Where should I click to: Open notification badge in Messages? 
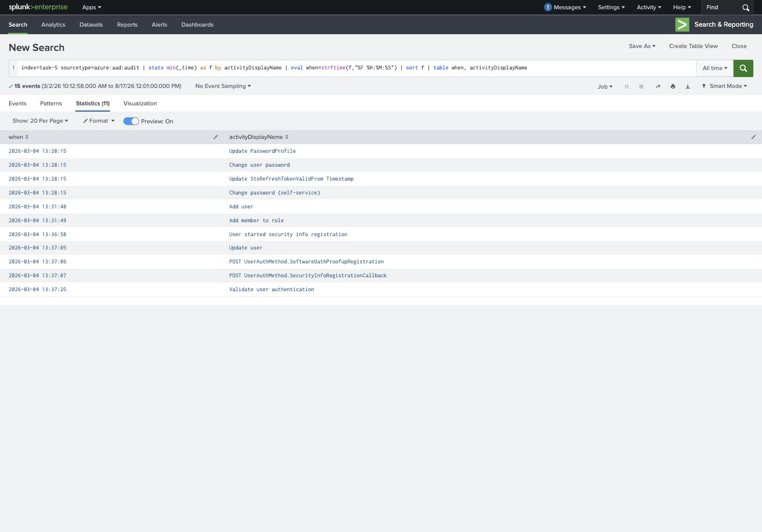pyautogui.click(x=548, y=8)
